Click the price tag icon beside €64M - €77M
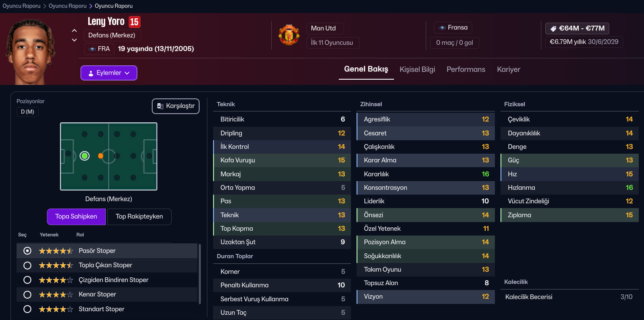This screenshot has height=320, width=644. [x=553, y=28]
